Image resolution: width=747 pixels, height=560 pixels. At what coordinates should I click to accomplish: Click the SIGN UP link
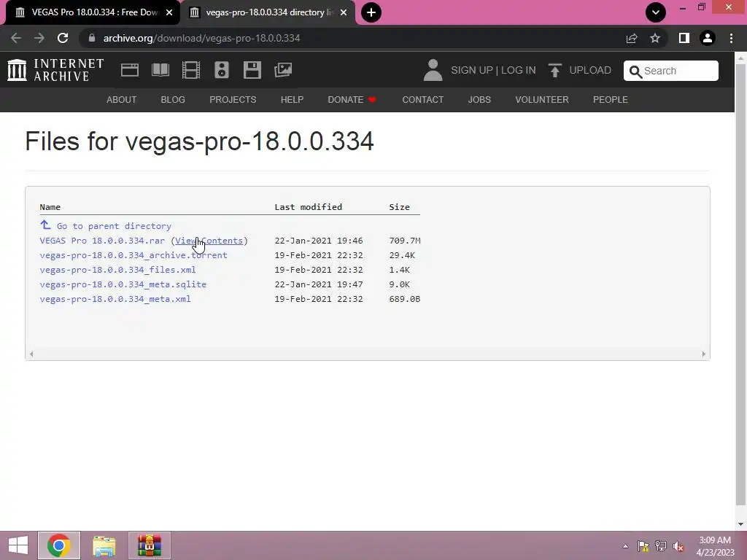tap(472, 71)
